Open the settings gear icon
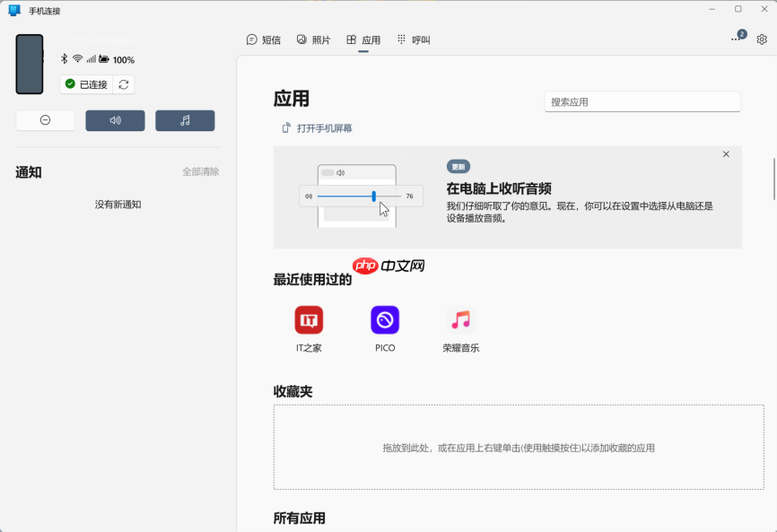The height and width of the screenshot is (532, 777). pos(762,39)
